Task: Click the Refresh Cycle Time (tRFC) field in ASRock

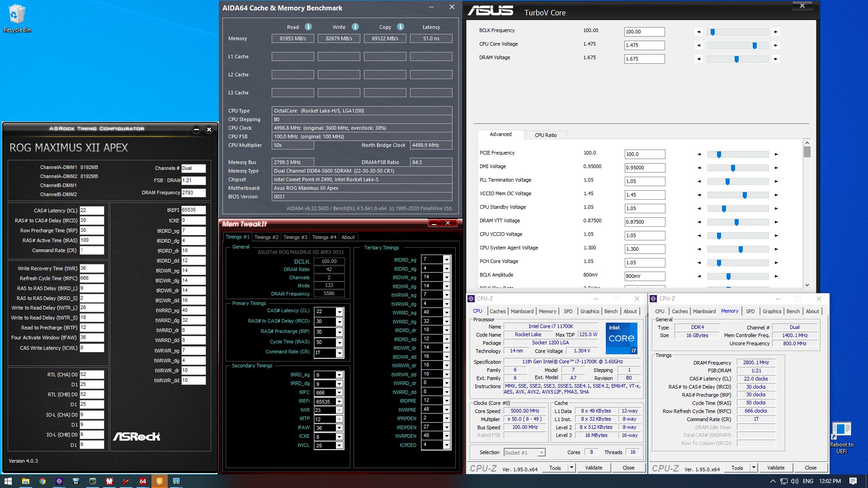Action: [x=92, y=278]
